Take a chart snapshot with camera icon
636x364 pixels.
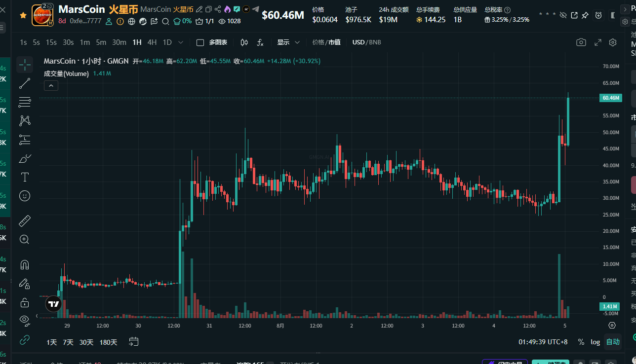point(581,42)
